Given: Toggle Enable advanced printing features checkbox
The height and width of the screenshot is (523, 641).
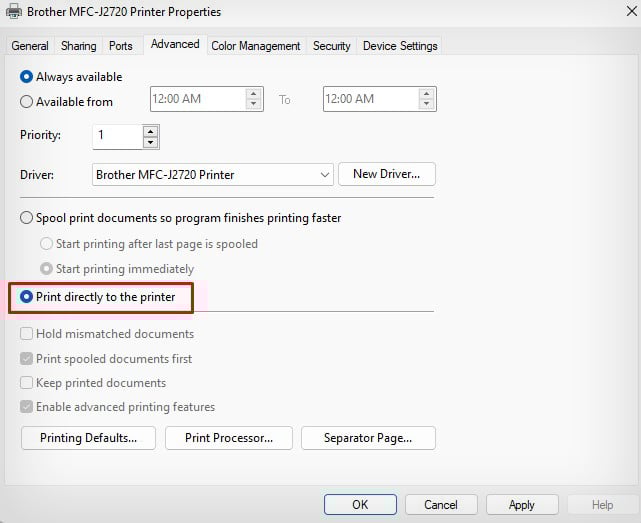Looking at the screenshot, I should 27,407.
